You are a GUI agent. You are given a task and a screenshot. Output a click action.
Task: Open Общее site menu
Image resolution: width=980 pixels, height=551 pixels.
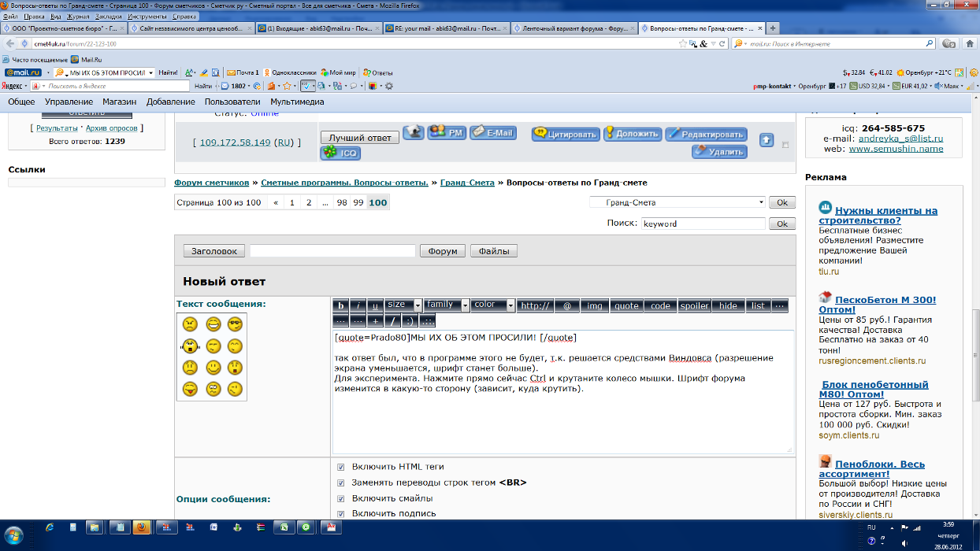21,102
